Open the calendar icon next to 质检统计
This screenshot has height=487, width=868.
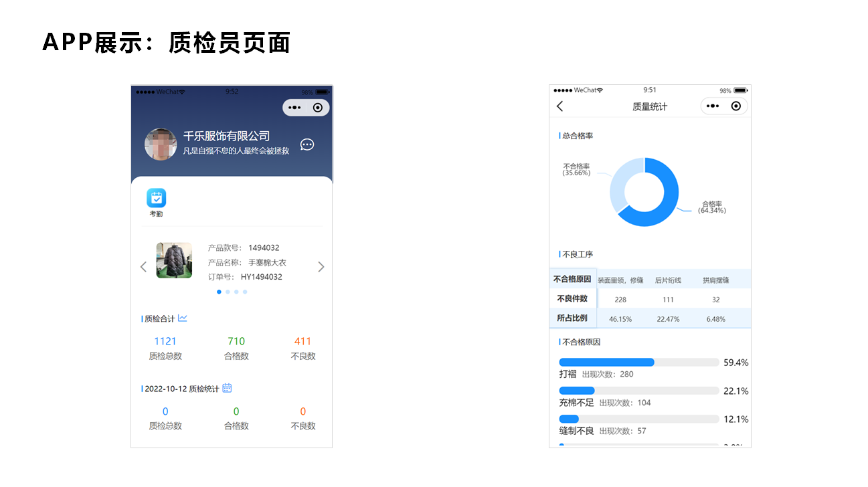[227, 388]
